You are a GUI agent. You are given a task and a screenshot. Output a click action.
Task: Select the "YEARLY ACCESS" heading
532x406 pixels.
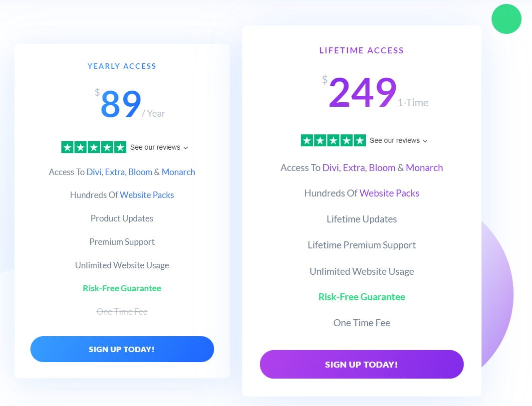[x=122, y=66]
